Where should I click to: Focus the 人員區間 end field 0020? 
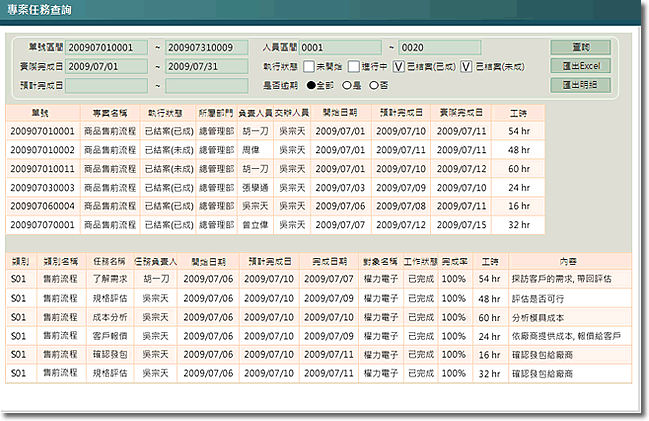[439, 47]
